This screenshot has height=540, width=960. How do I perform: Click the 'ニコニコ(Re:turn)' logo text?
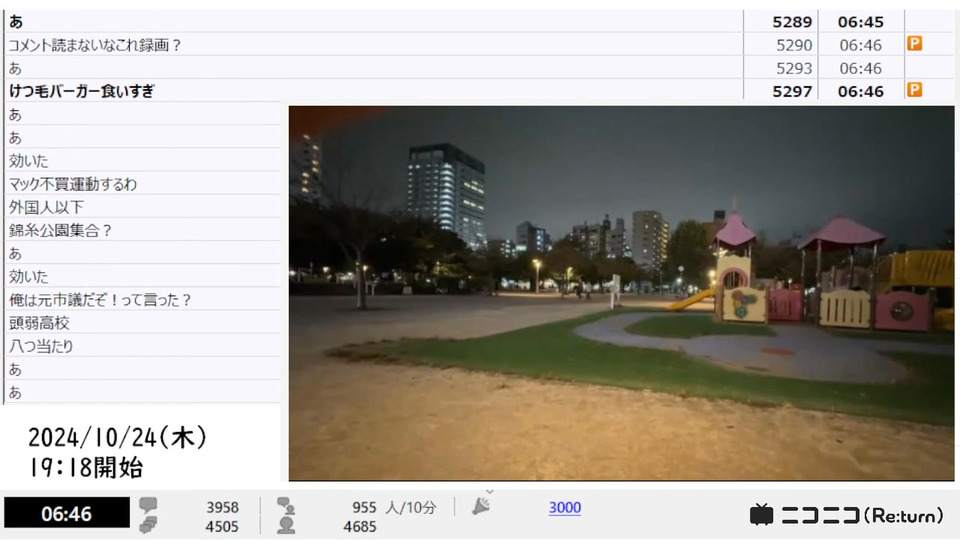pyautogui.click(x=862, y=516)
